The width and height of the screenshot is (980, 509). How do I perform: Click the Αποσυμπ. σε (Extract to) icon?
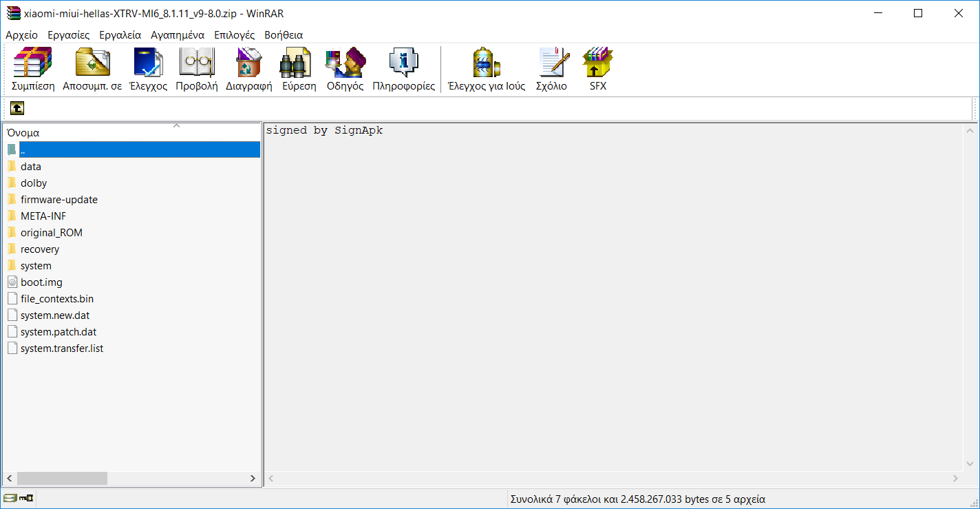[92, 62]
